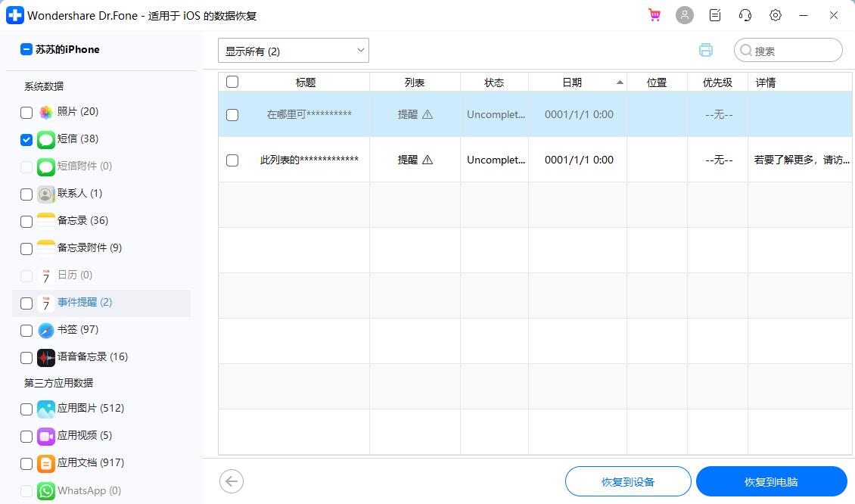
Task: Select 备忘录 (36) in the sidebar
Action: [82, 221]
